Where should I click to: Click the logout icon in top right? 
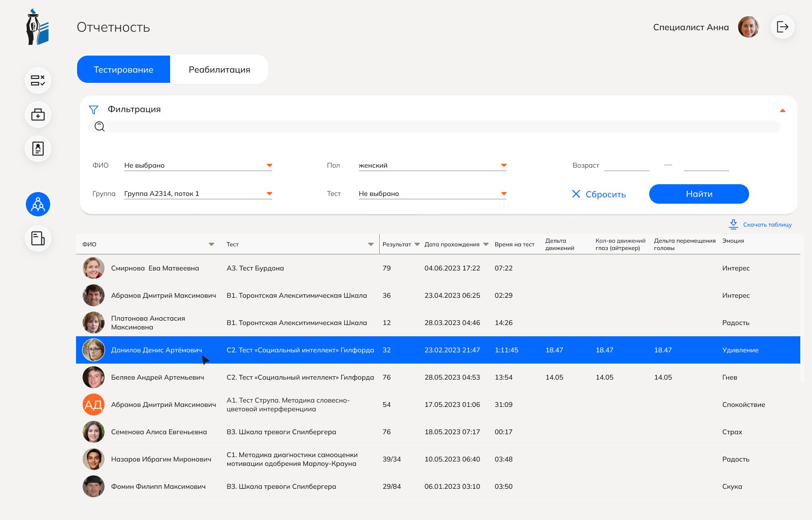point(782,27)
